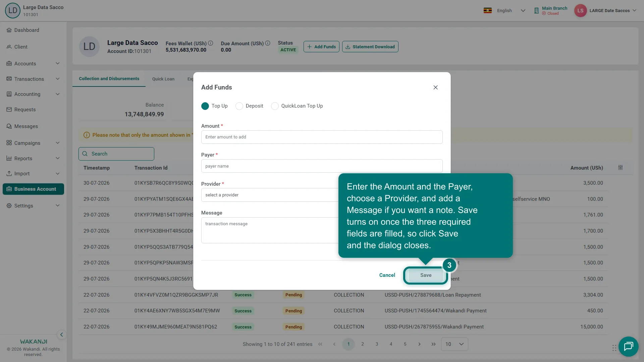Select the Top Up radio option
The height and width of the screenshot is (362, 644).
tap(205, 106)
